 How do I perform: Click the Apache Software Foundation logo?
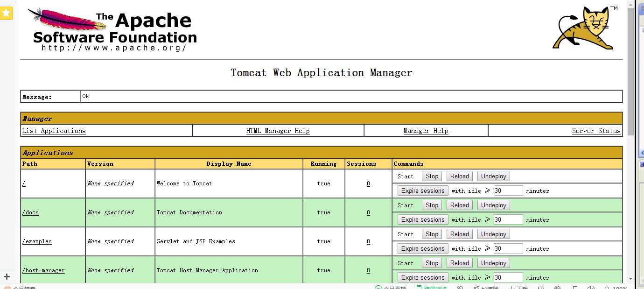click(112, 30)
